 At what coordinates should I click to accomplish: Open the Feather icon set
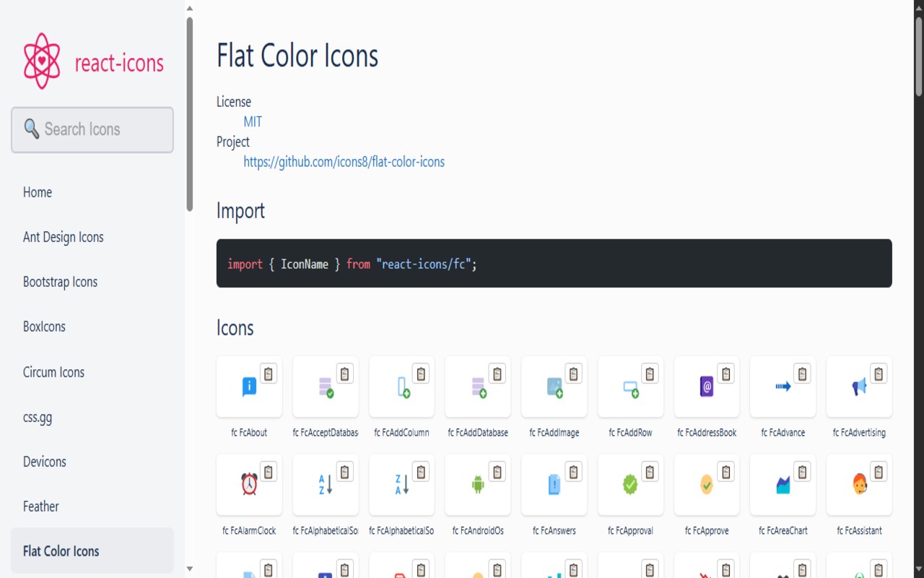point(41,506)
